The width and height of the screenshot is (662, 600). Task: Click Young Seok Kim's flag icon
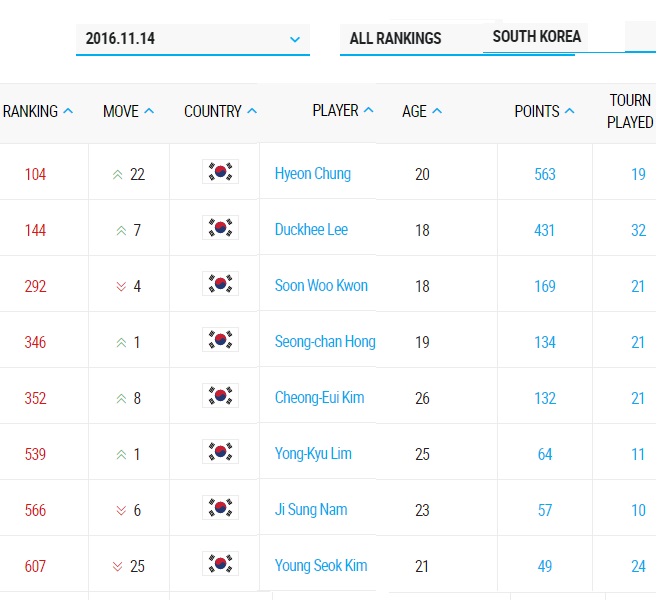[220, 563]
